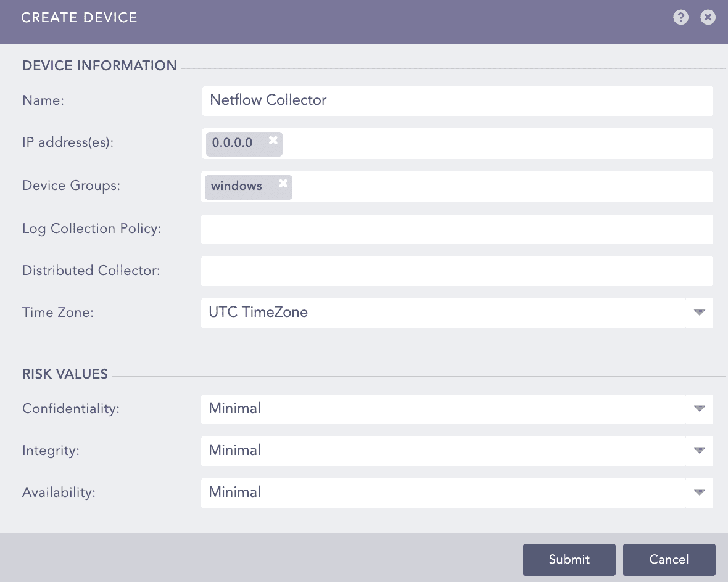Image resolution: width=728 pixels, height=582 pixels.
Task: Click the Minimal value beside Availability
Action: (235, 493)
